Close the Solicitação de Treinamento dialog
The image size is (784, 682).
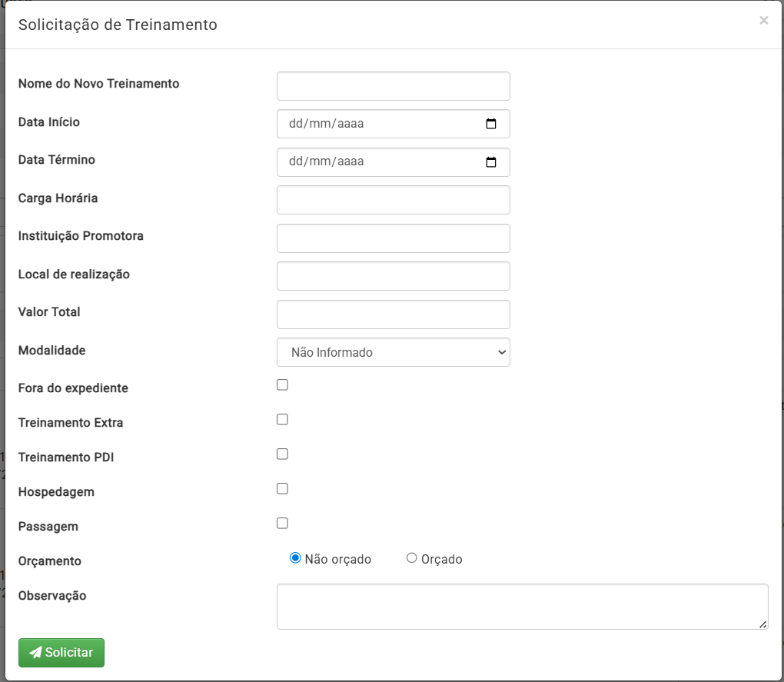[763, 21]
